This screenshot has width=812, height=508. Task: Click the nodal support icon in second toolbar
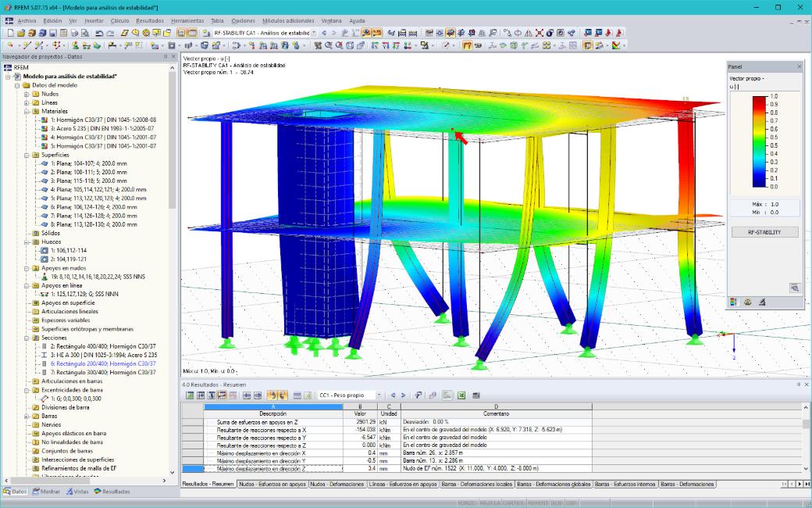point(75,45)
